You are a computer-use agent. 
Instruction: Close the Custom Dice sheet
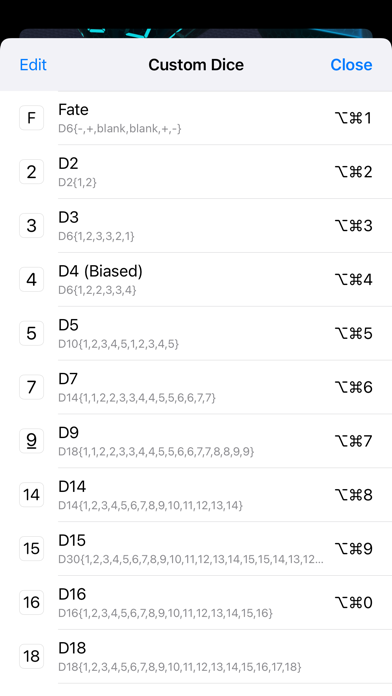pyautogui.click(x=351, y=65)
